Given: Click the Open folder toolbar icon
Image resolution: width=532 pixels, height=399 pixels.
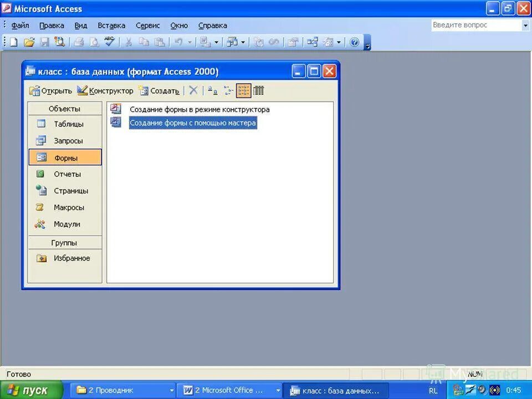Looking at the screenshot, I should tap(29, 42).
